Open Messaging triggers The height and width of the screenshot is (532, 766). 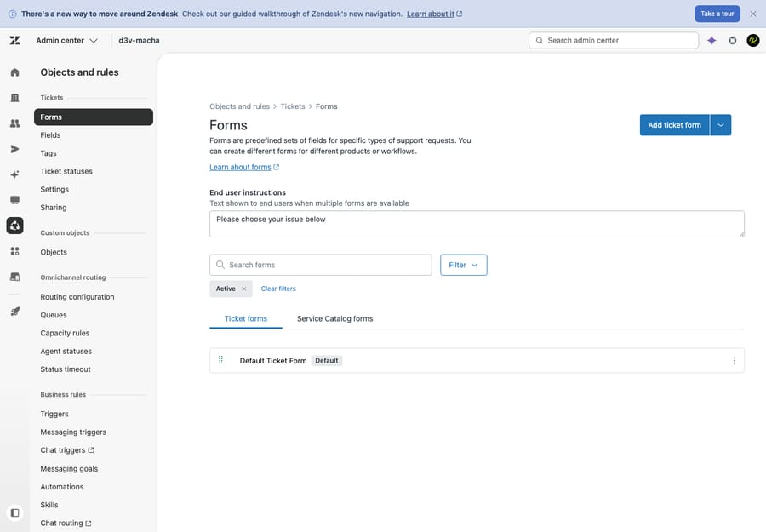pyautogui.click(x=73, y=432)
